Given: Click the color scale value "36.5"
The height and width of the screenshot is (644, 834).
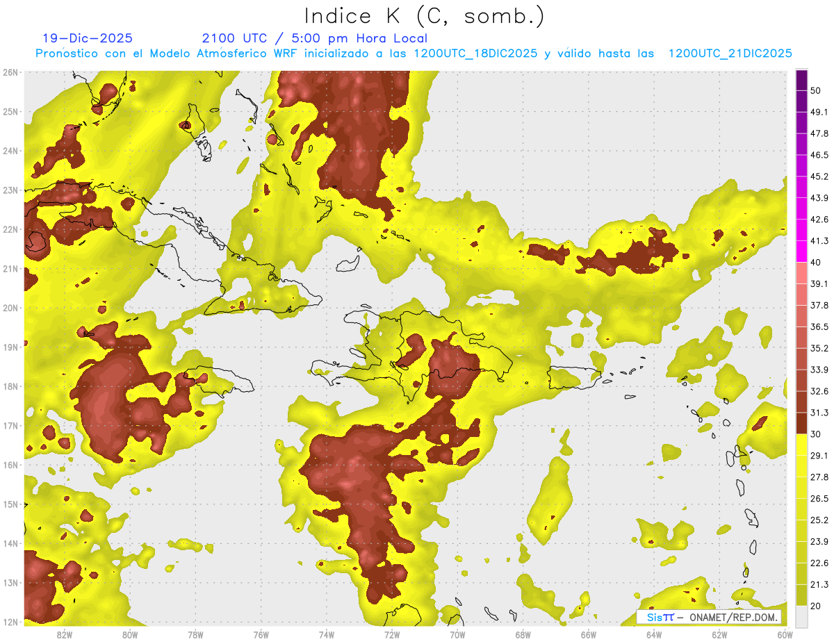Looking at the screenshot, I should coord(819,327).
